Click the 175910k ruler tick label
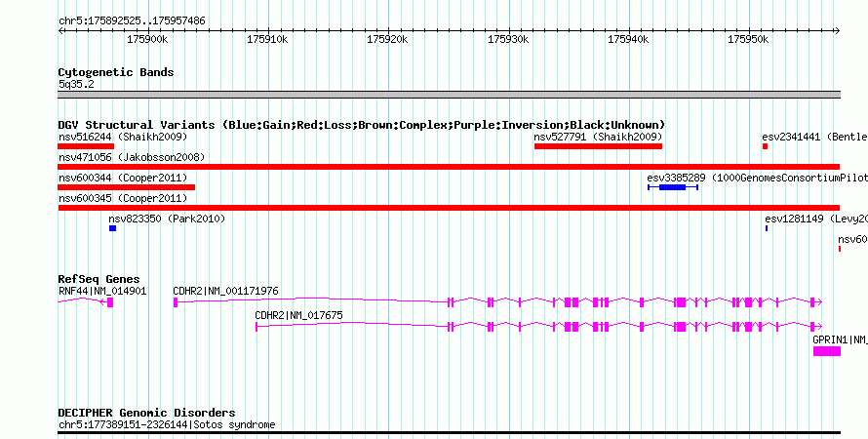 click(268, 40)
